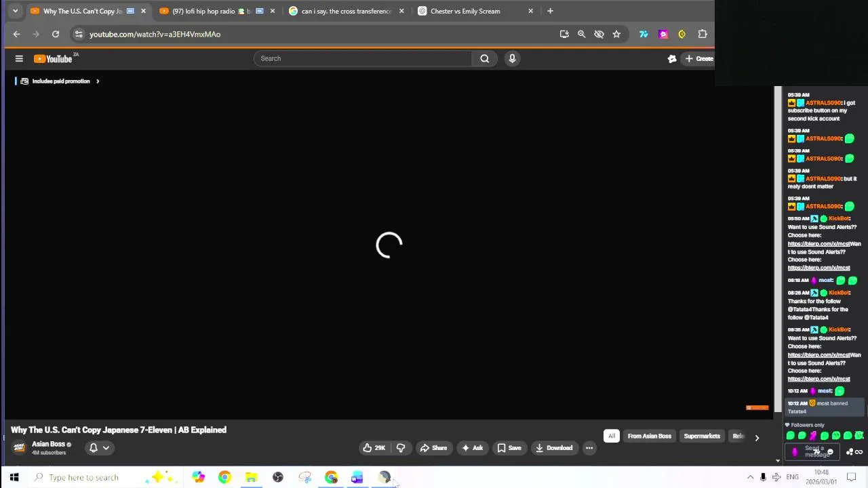
Task: Open the Windows notification center
Action: pyautogui.click(x=852, y=477)
